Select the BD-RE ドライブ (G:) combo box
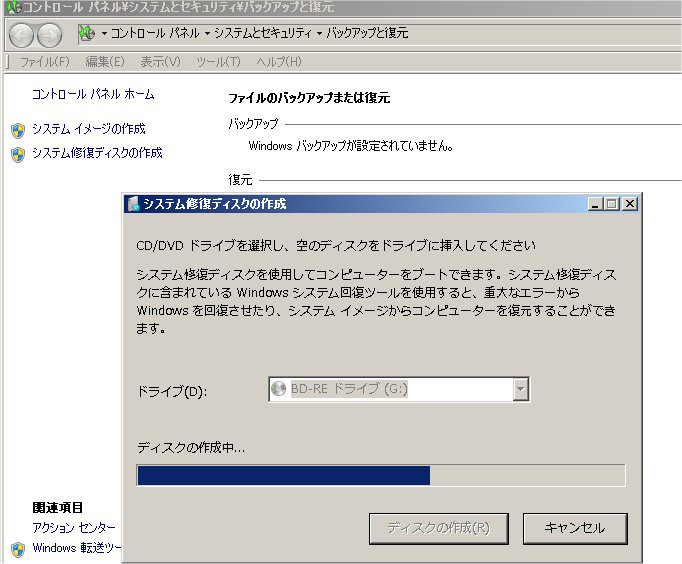This screenshot has width=682, height=564. tap(399, 389)
